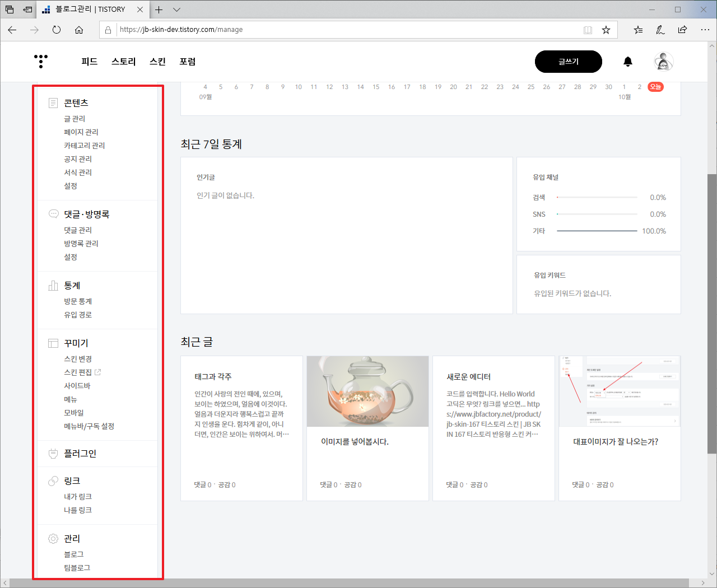The height and width of the screenshot is (588, 717).
Task: Open a new browser tab
Action: pos(159,10)
